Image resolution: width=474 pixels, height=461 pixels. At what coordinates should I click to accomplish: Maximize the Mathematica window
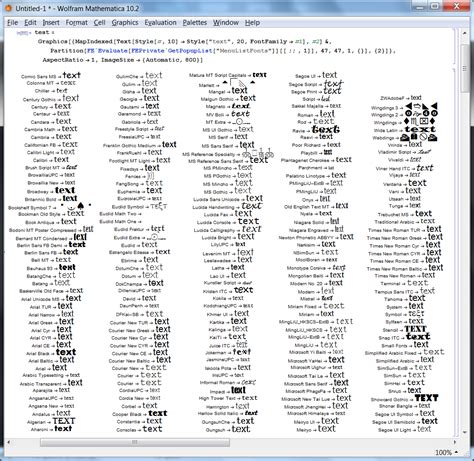click(435, 7)
